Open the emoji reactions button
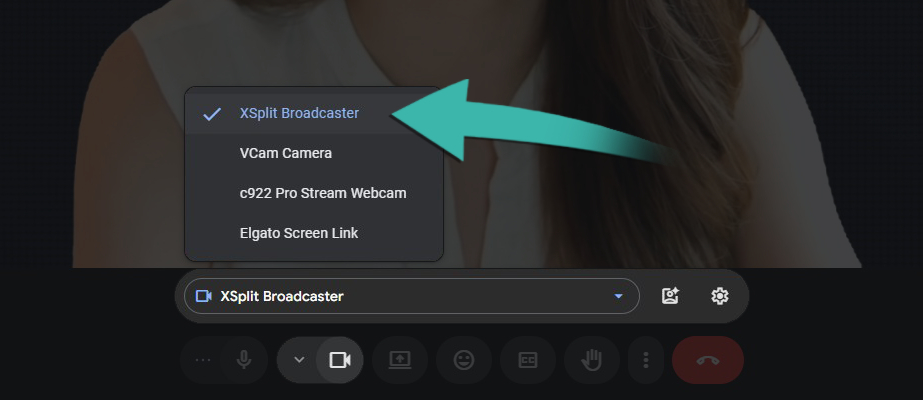This screenshot has width=923, height=400. point(464,360)
